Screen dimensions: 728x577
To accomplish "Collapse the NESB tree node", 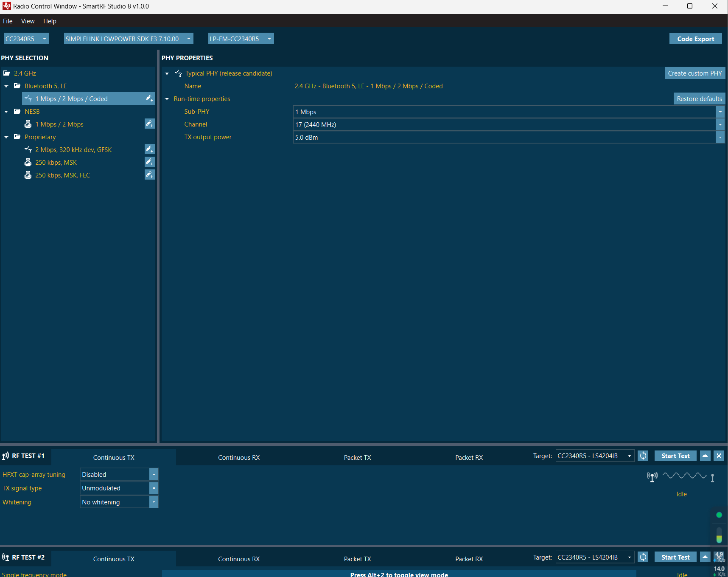I will (x=6, y=112).
